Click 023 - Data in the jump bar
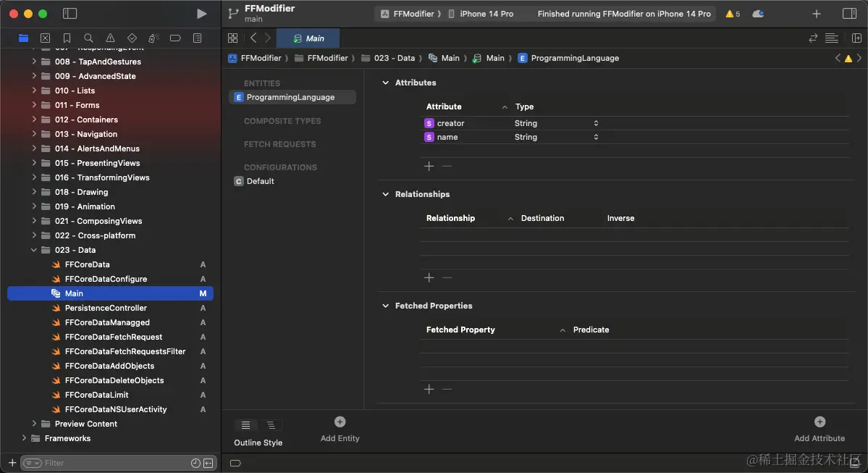 [x=388, y=58]
